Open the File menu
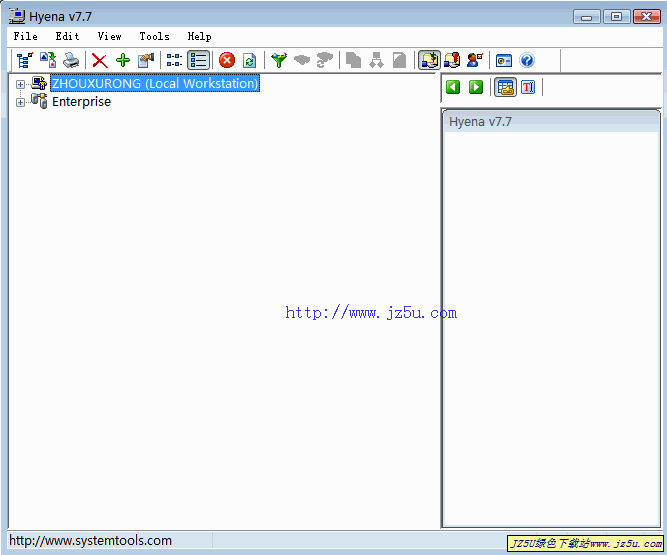Viewport: 667px width, 555px height. pyautogui.click(x=26, y=37)
